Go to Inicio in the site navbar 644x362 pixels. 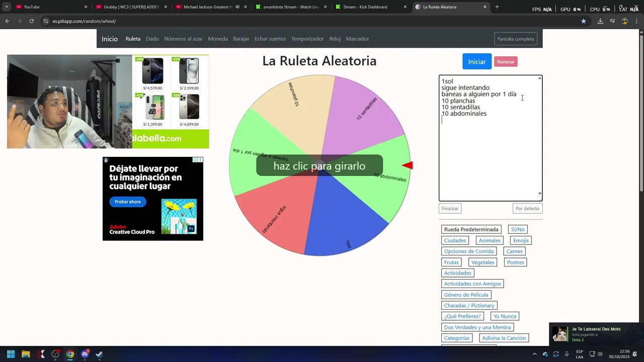110,39
